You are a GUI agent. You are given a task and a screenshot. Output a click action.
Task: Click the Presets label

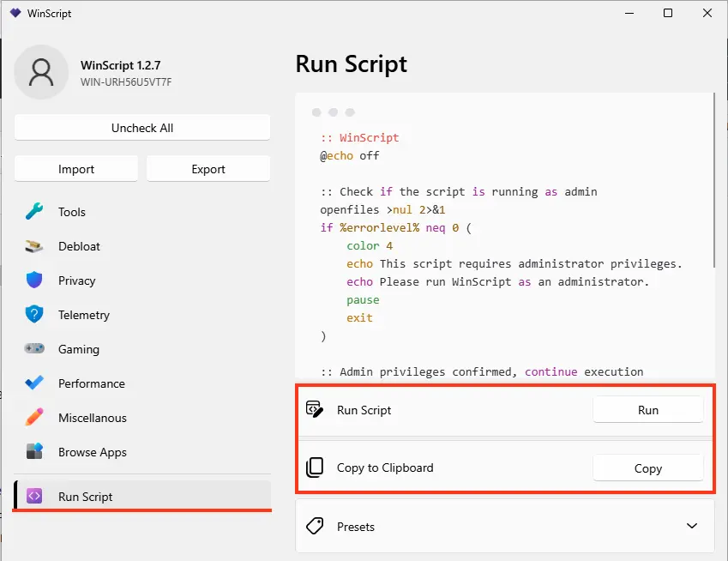point(356,527)
